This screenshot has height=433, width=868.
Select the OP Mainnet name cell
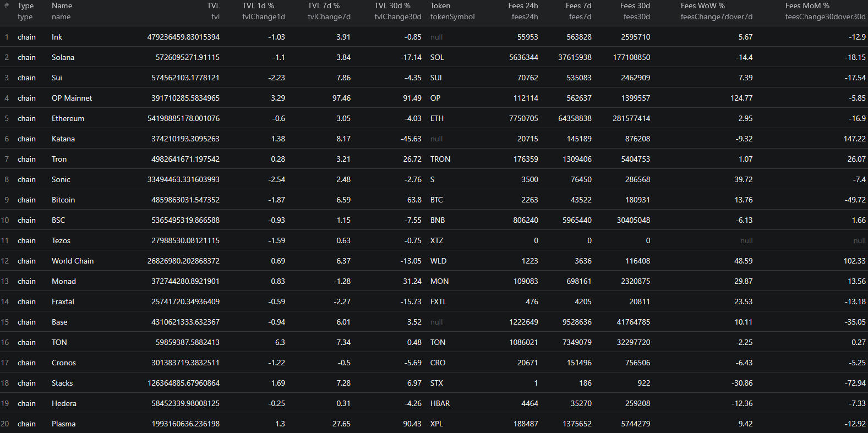[x=72, y=98]
